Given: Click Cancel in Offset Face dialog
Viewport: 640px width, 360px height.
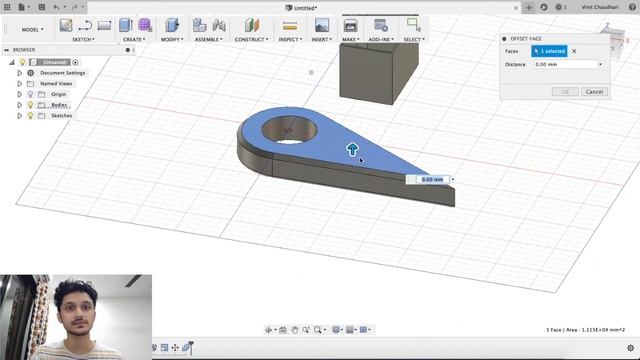Looking at the screenshot, I should pos(594,92).
